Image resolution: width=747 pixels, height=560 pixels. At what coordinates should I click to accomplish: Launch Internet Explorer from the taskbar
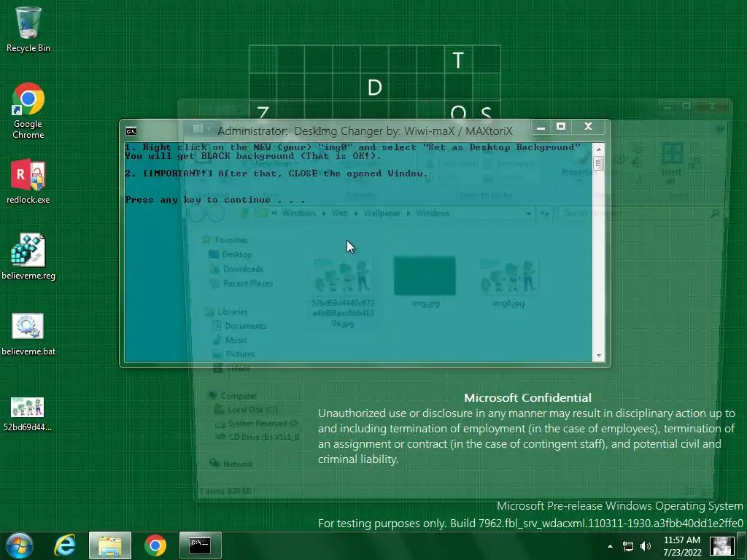click(65, 545)
